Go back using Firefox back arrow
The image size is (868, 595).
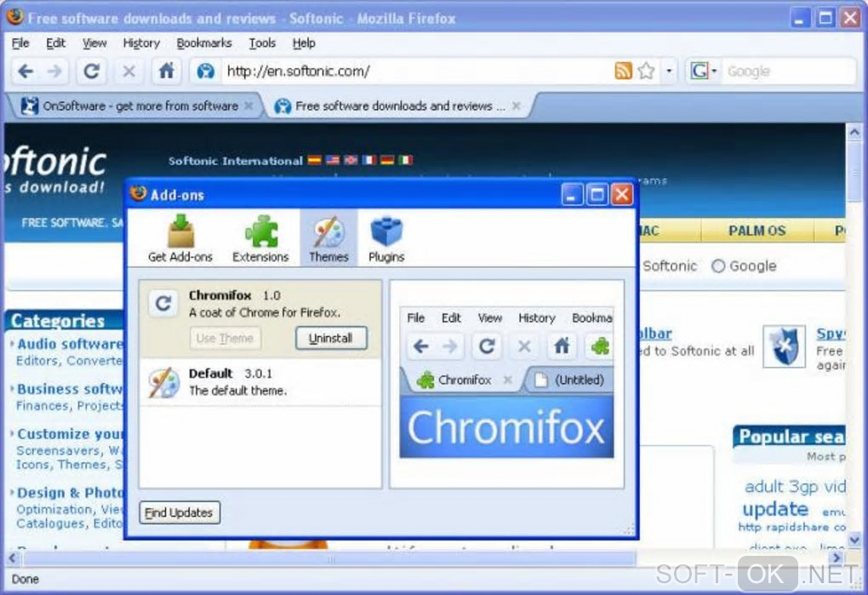click(x=26, y=72)
